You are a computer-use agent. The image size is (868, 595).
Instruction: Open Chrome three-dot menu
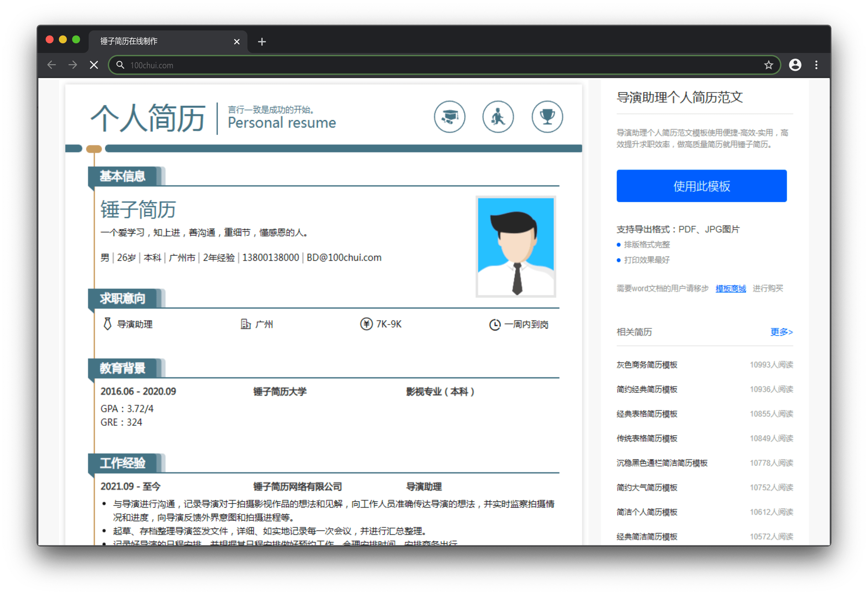point(816,65)
